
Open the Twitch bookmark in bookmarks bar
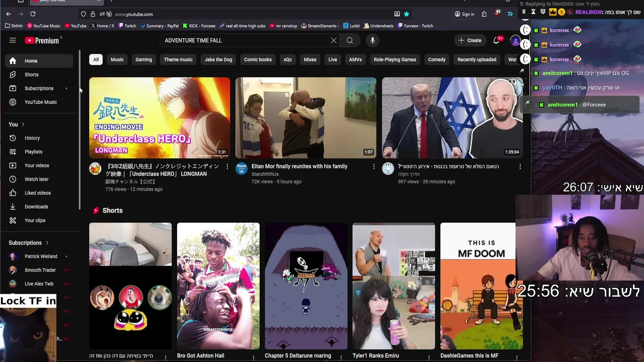[x=127, y=26]
